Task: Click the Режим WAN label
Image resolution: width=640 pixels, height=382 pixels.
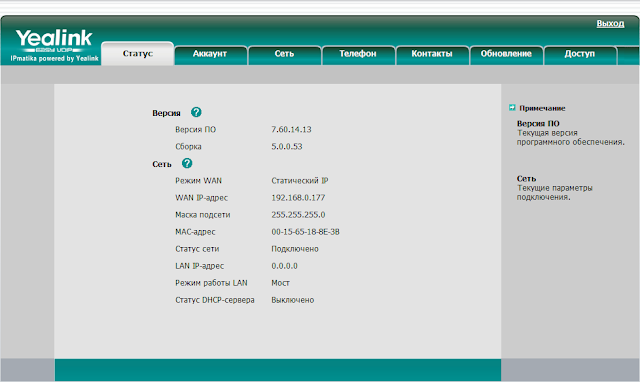Action: (198, 180)
